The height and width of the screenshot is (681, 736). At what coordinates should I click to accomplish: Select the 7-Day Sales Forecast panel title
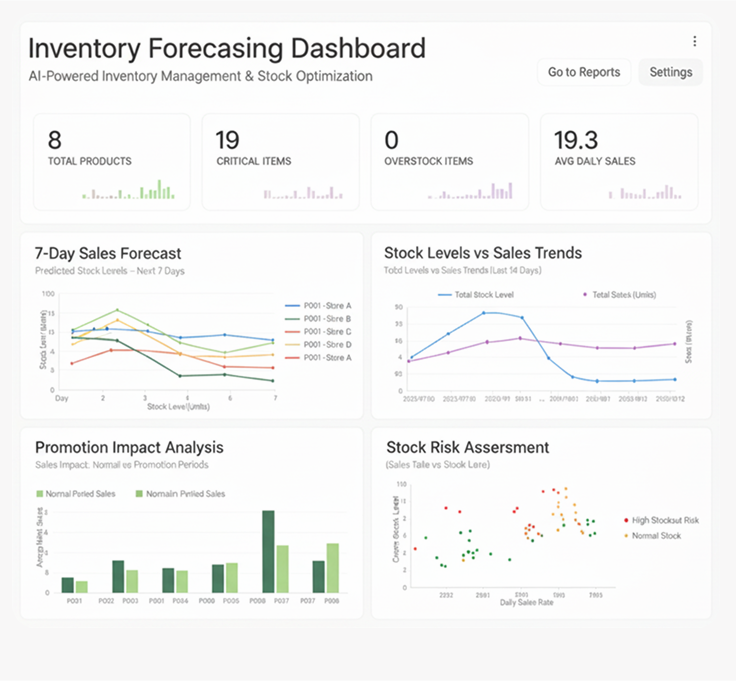click(108, 253)
